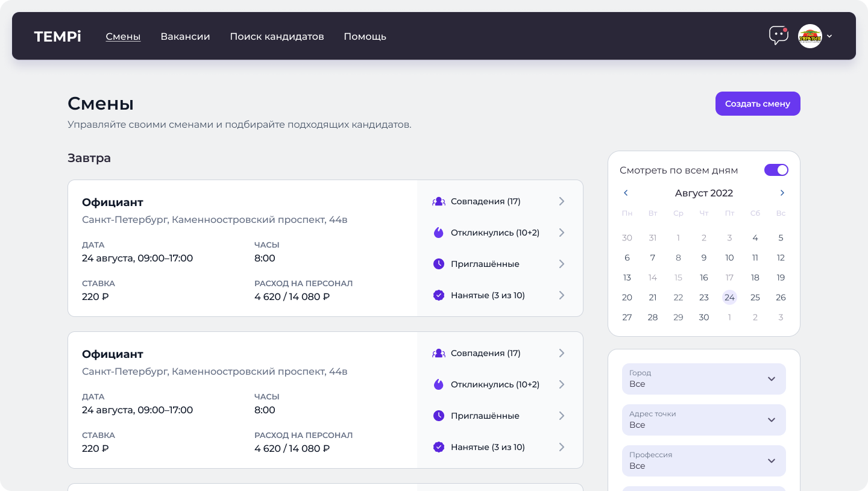Click the Завтра section heading
This screenshot has height=491, width=868.
(89, 158)
